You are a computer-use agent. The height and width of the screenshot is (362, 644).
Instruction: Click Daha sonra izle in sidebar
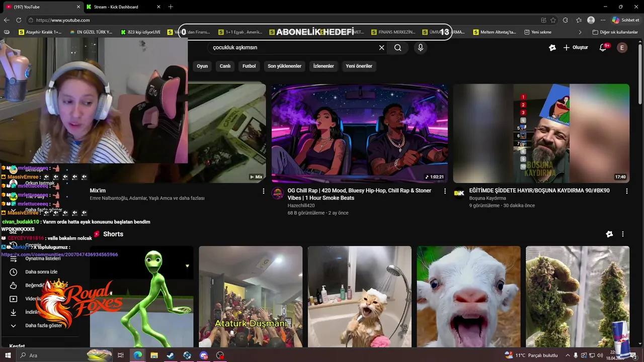[41, 272]
